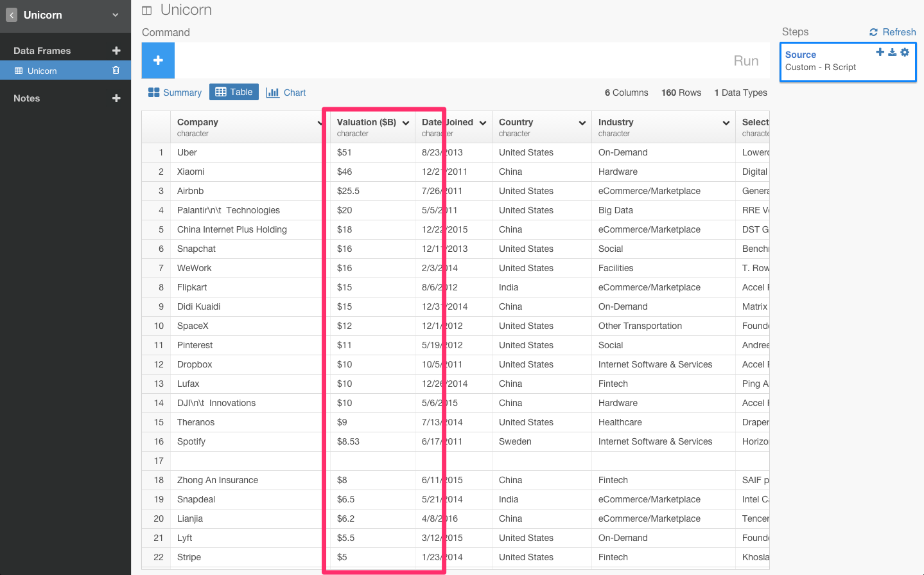
Task: Select the Flipkart company cell
Action: click(250, 287)
